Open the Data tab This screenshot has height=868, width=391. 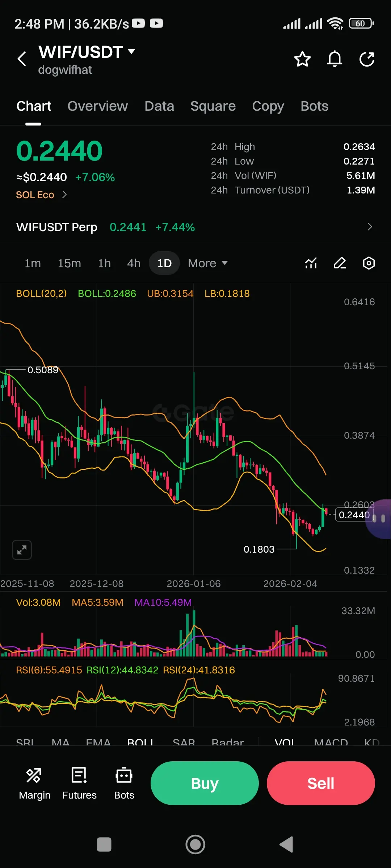(159, 106)
